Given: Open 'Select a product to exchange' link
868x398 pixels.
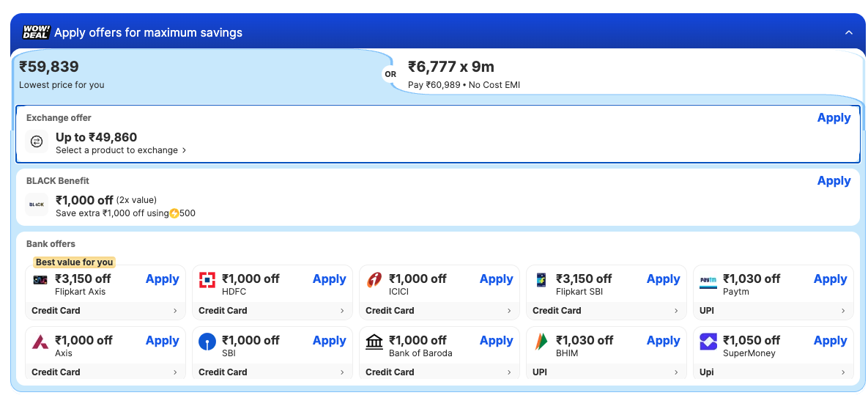Looking at the screenshot, I should pos(121,150).
